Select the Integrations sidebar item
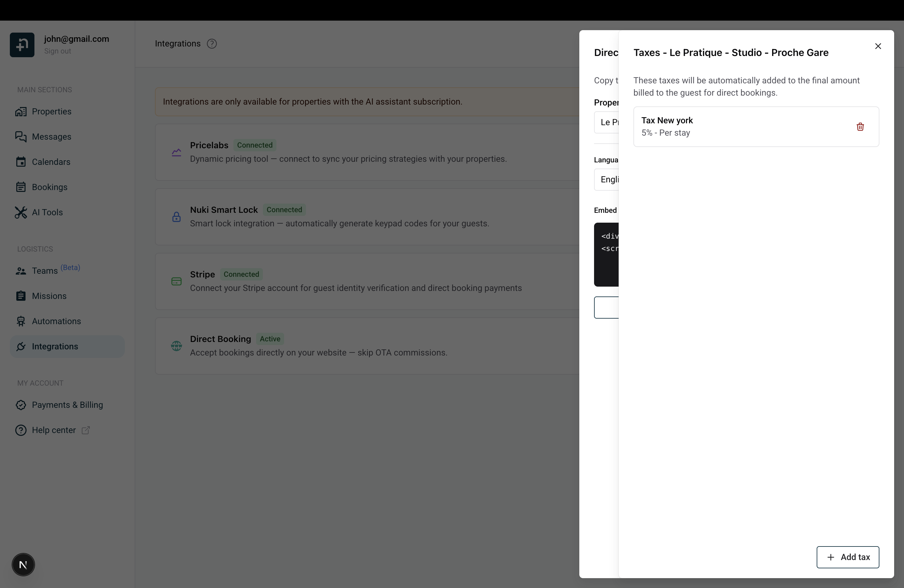Image resolution: width=904 pixels, height=588 pixels. [x=67, y=346]
